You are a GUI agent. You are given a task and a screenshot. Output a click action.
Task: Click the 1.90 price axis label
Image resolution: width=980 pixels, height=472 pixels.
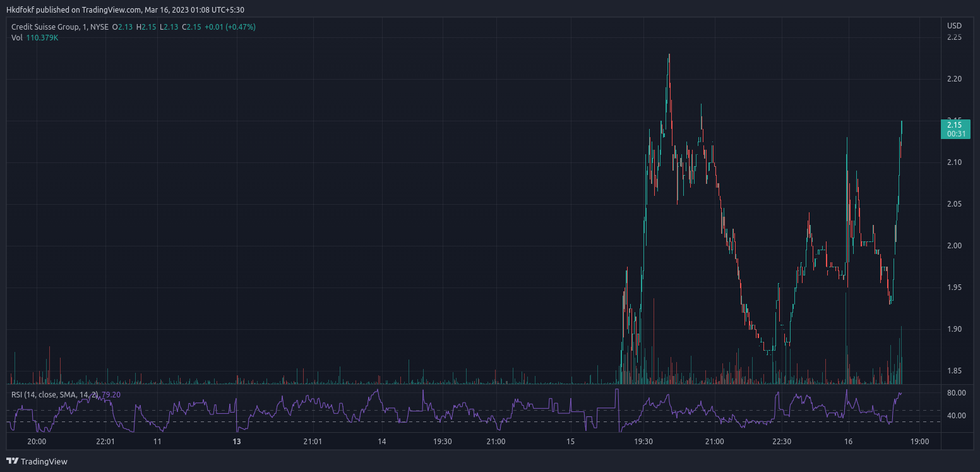pyautogui.click(x=954, y=329)
